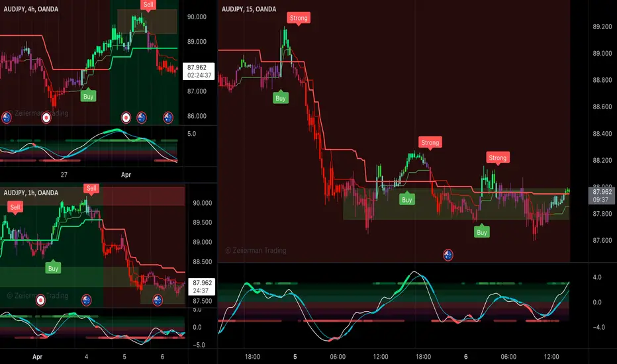The image size is (617, 364).
Task: Click the Australia flag event icon in 15-minute chart
Action: [448, 255]
